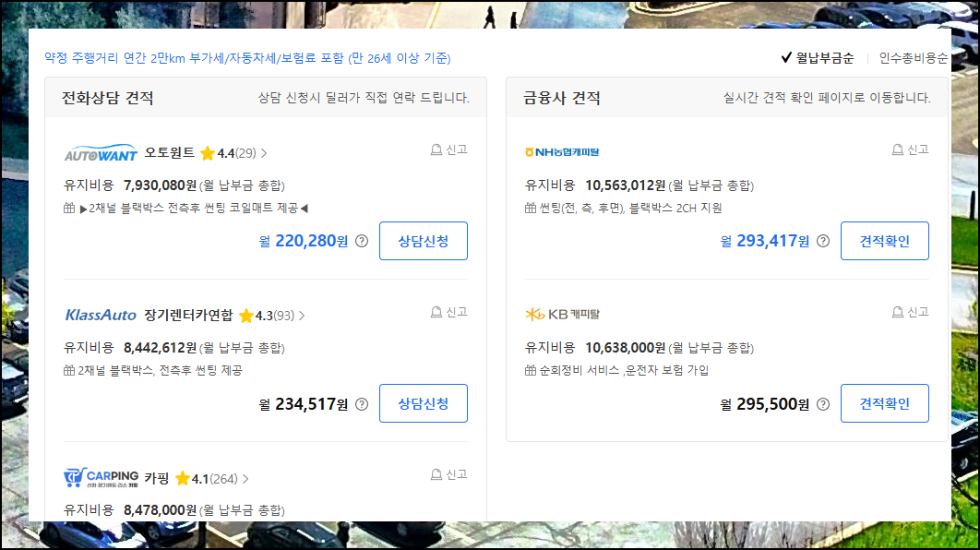Click the star rating icon for 카핑
Screen dimensions: 980x550
[x=183, y=479]
